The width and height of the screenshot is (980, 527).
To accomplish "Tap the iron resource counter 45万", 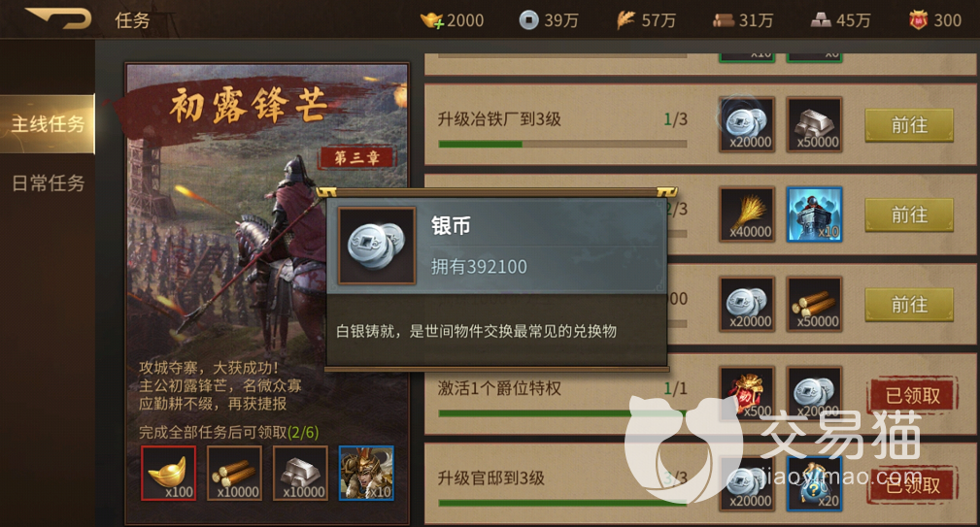I will click(x=841, y=20).
